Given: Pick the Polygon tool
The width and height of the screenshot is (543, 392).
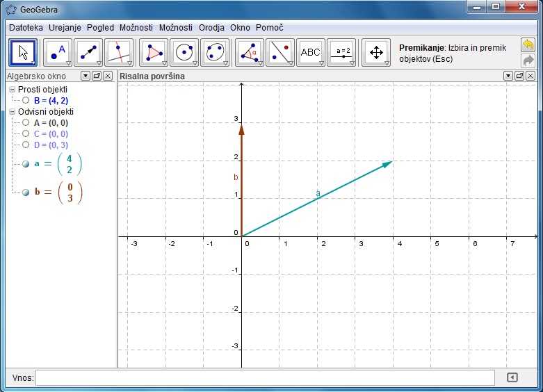Looking at the screenshot, I should tap(154, 52).
